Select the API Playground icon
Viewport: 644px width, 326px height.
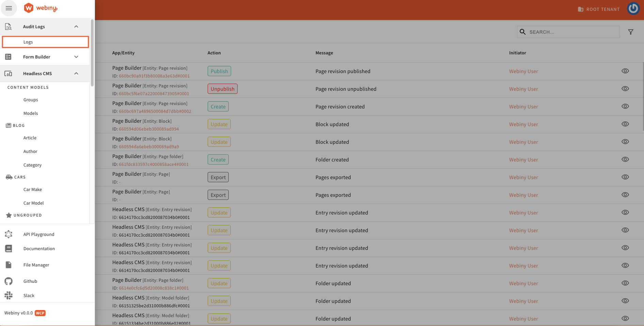point(8,234)
